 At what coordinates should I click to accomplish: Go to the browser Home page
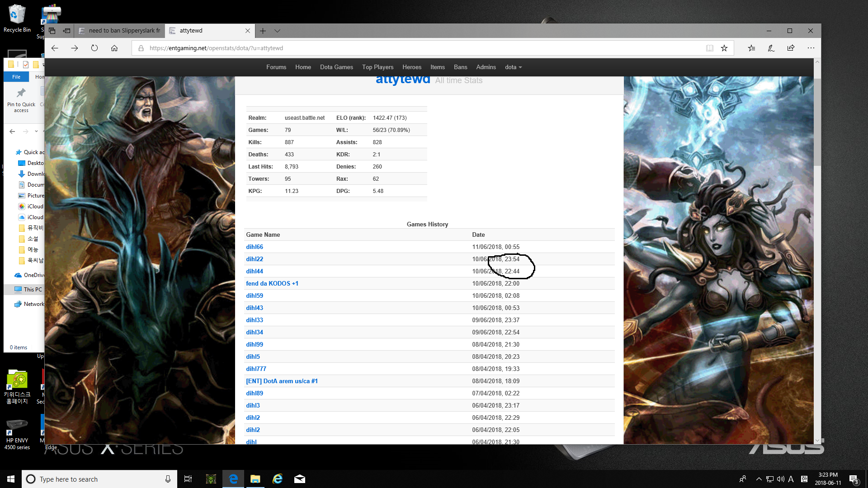[x=114, y=48]
